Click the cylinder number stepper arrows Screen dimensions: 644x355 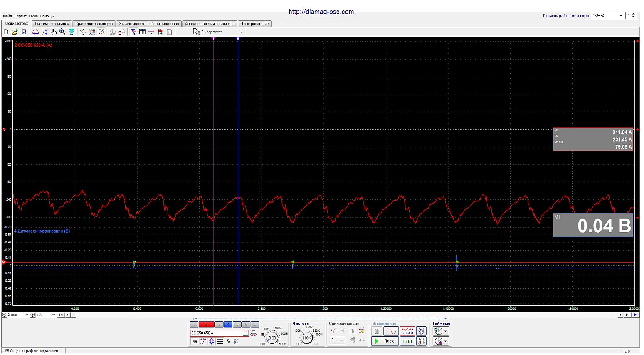(634, 15)
